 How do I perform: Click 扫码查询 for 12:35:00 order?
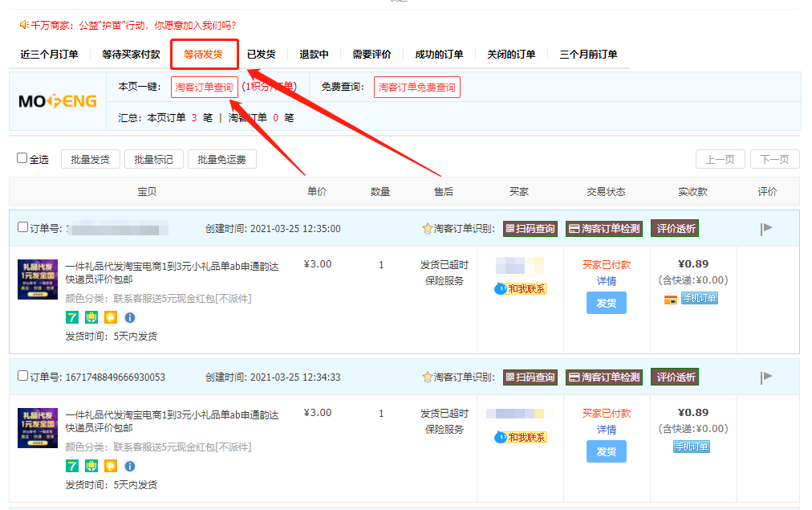530,229
